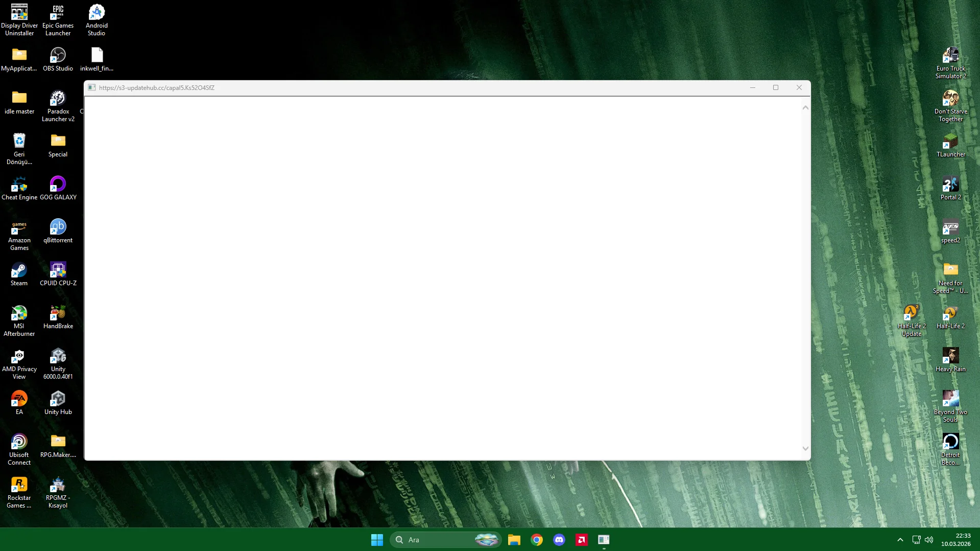Launch Steam from the desktop
The width and height of the screenshot is (980, 551).
pyautogui.click(x=19, y=274)
